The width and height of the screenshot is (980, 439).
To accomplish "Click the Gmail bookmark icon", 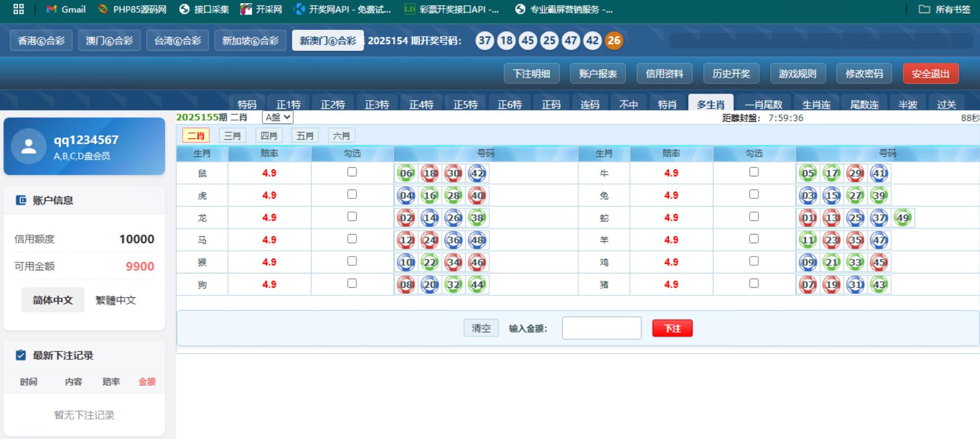I will pyautogui.click(x=51, y=9).
